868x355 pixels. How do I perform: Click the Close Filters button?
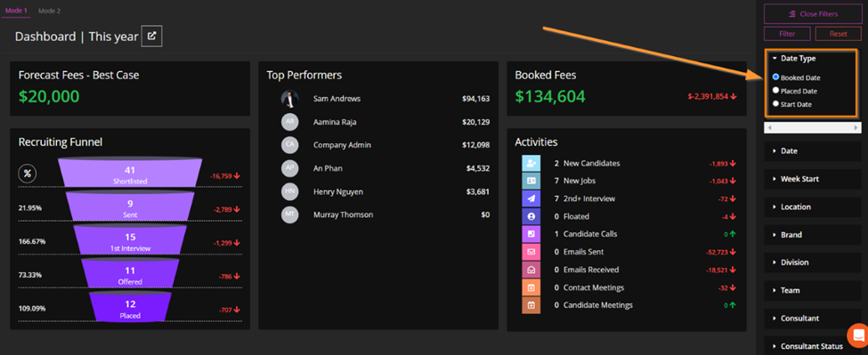(x=813, y=14)
